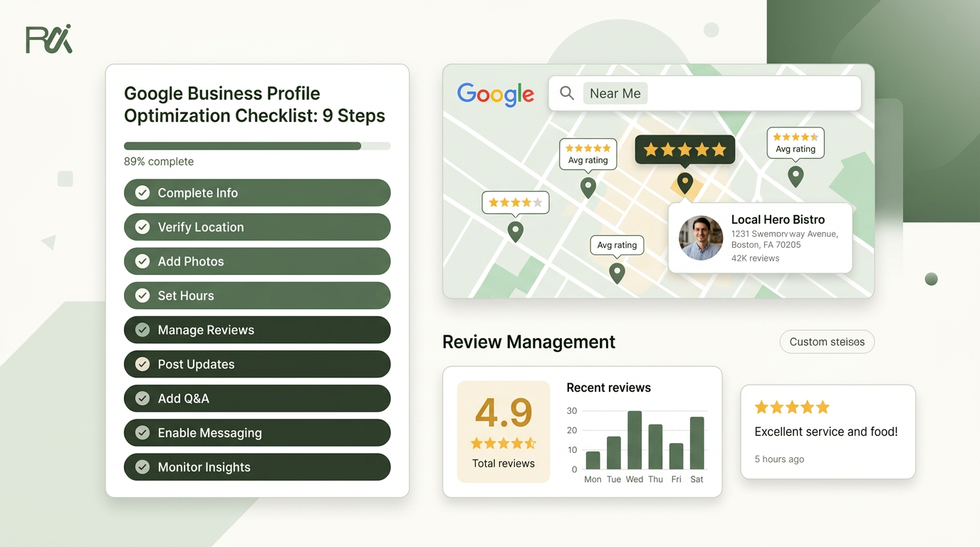The height and width of the screenshot is (547, 980).
Task: Open the Verify Location step
Action: tap(257, 227)
